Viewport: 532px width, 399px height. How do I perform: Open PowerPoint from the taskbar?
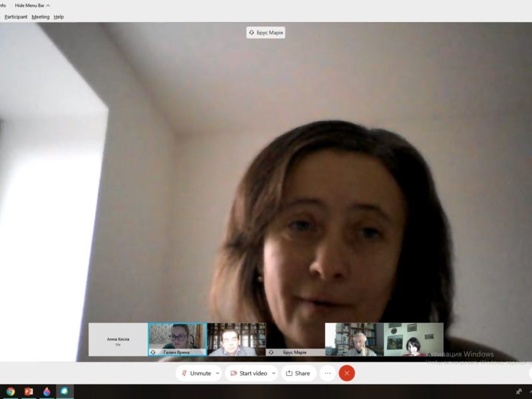(29, 392)
